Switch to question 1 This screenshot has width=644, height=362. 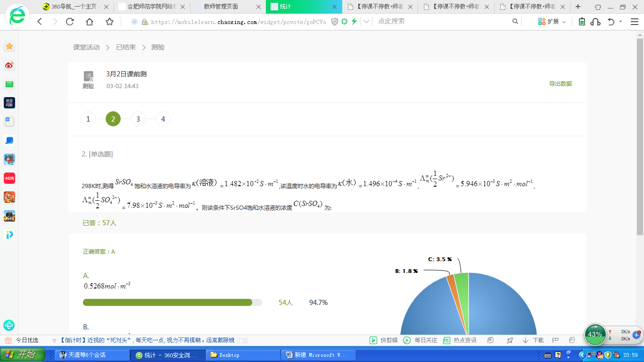pyautogui.click(x=88, y=119)
